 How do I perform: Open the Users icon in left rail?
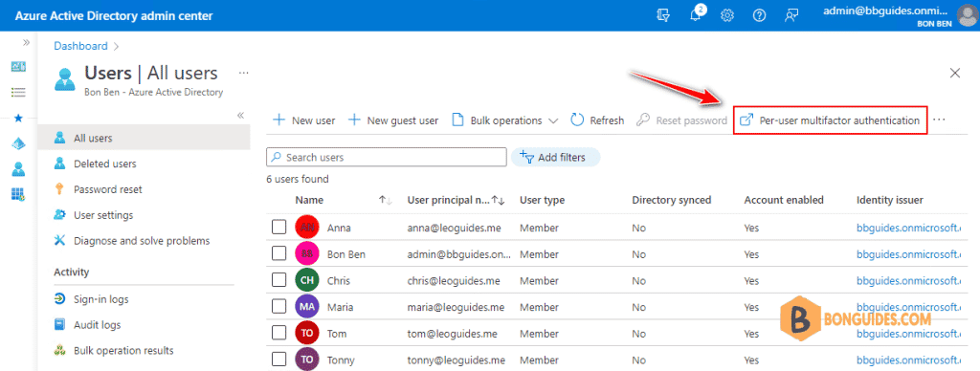point(19,168)
